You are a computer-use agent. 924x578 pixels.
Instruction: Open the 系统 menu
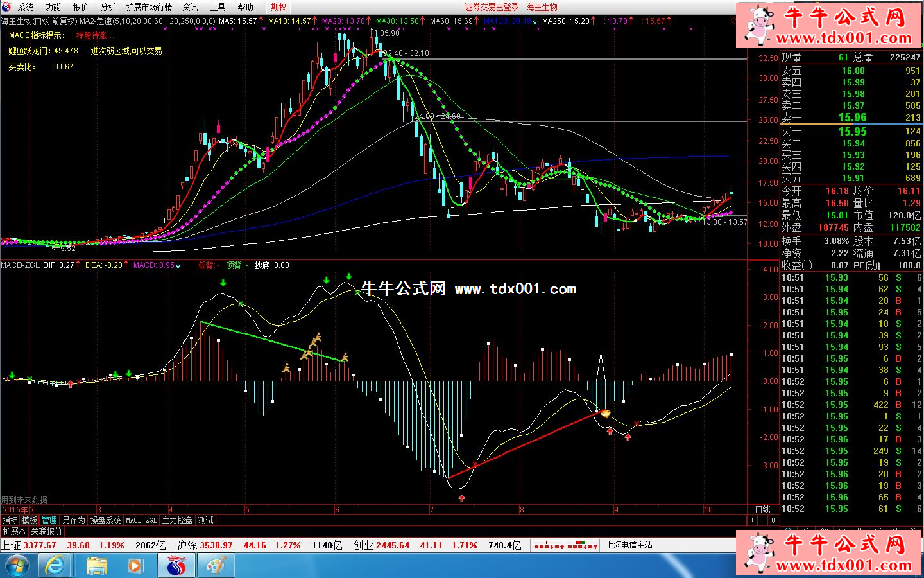tap(26, 7)
